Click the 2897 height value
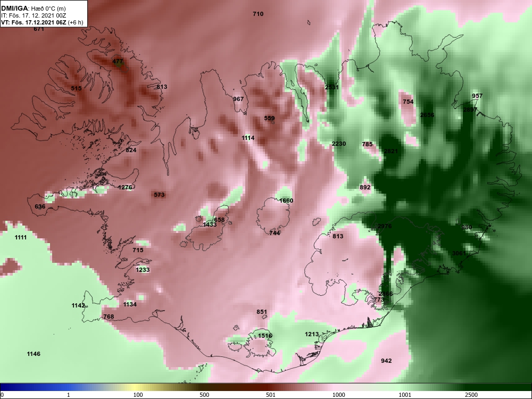 click(x=470, y=110)
